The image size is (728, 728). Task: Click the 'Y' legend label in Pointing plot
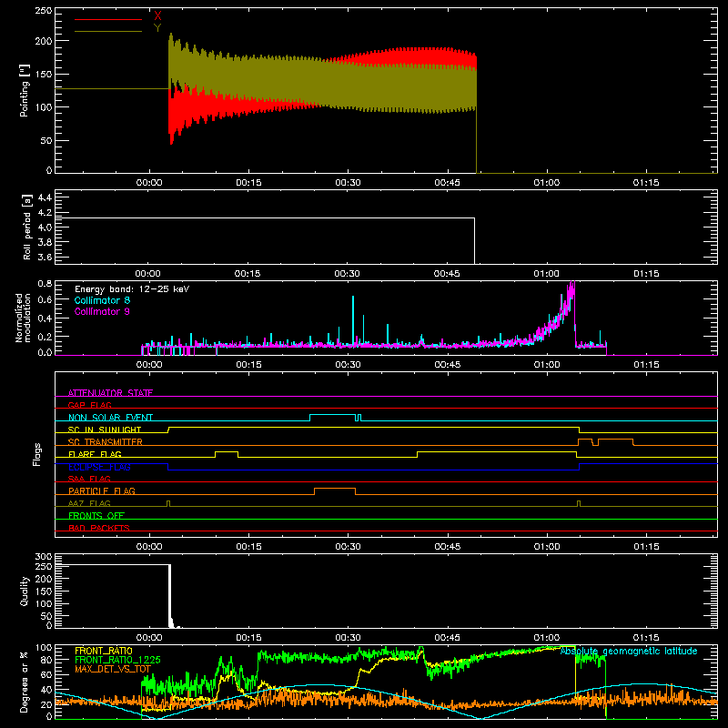[157, 28]
